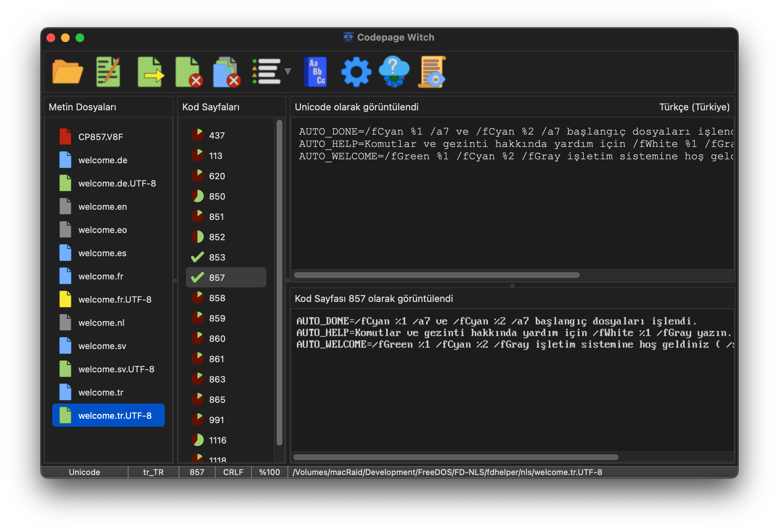Open settings with the gear icon

click(356, 72)
